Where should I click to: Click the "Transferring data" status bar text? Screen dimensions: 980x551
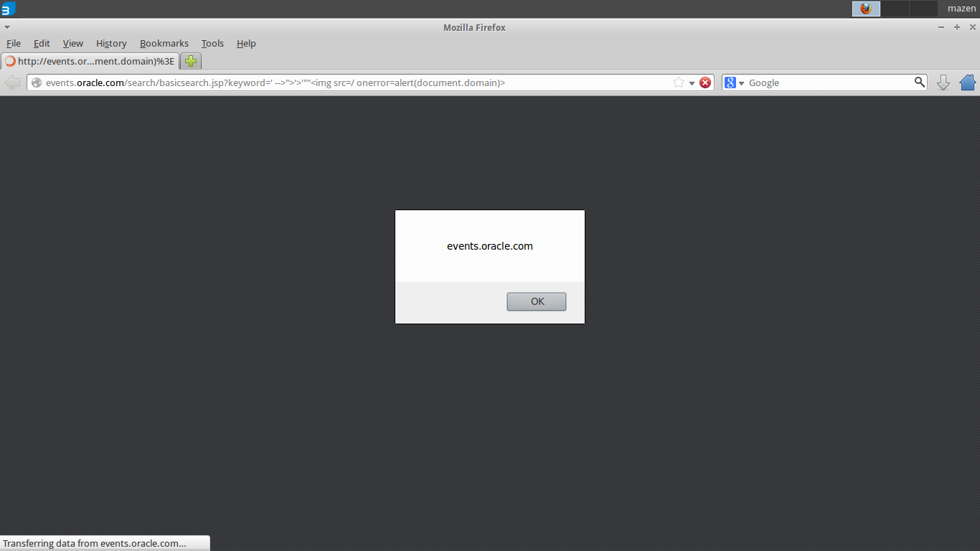click(95, 543)
